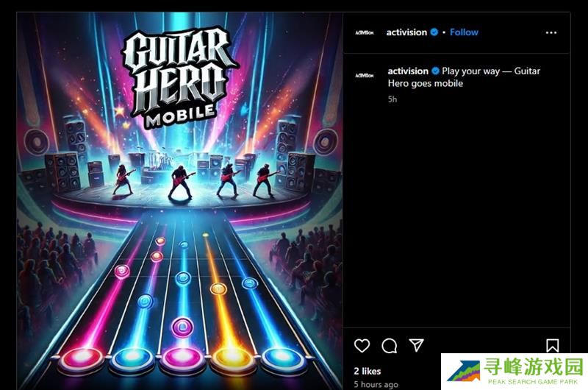The image size is (588, 390).
Task: Open comments via speech bubble icon
Action: pyautogui.click(x=390, y=346)
